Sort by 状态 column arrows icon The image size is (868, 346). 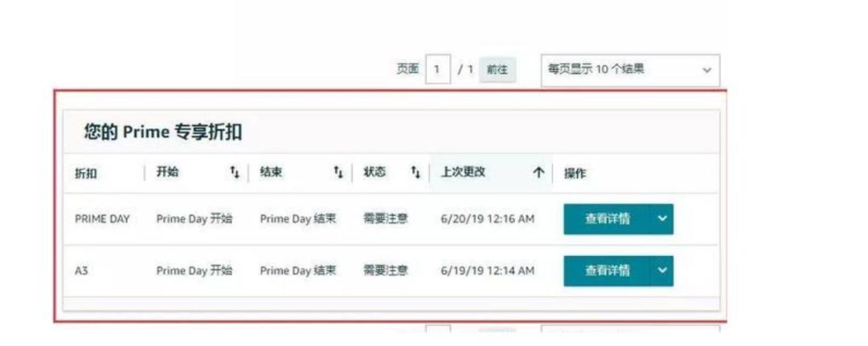pyautogui.click(x=416, y=173)
